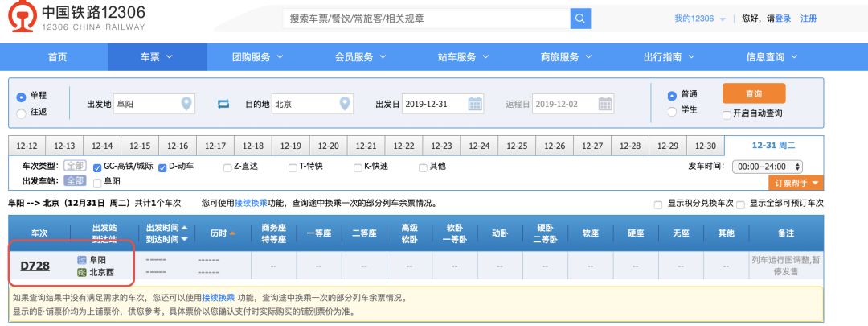
Task: Expand the 订票帮手 panel
Action: point(796,183)
